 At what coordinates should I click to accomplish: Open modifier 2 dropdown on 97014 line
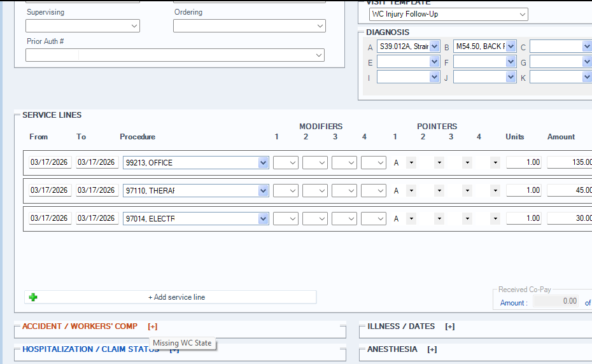click(315, 219)
